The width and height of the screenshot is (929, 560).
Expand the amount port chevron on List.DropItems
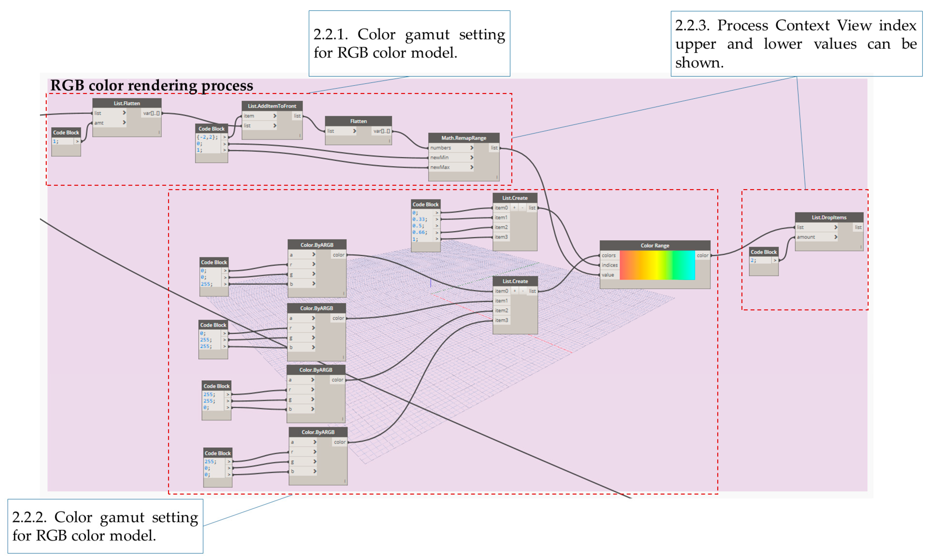coord(835,237)
